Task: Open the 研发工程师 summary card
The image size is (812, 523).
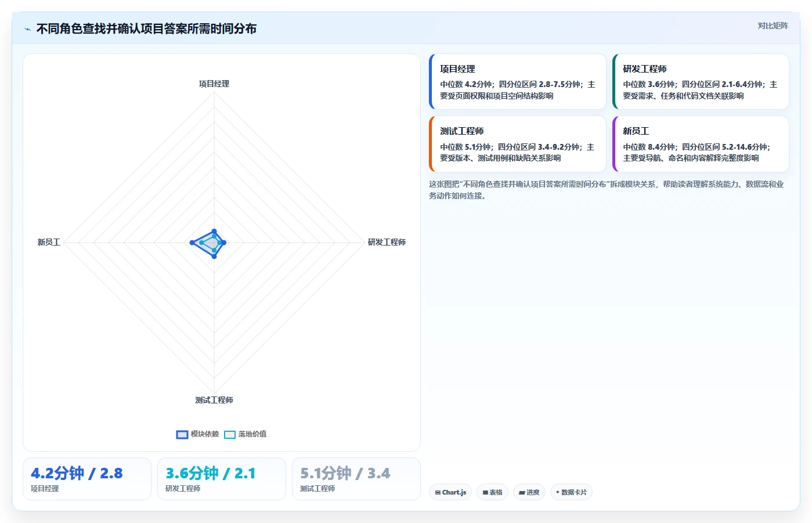Action: point(701,82)
